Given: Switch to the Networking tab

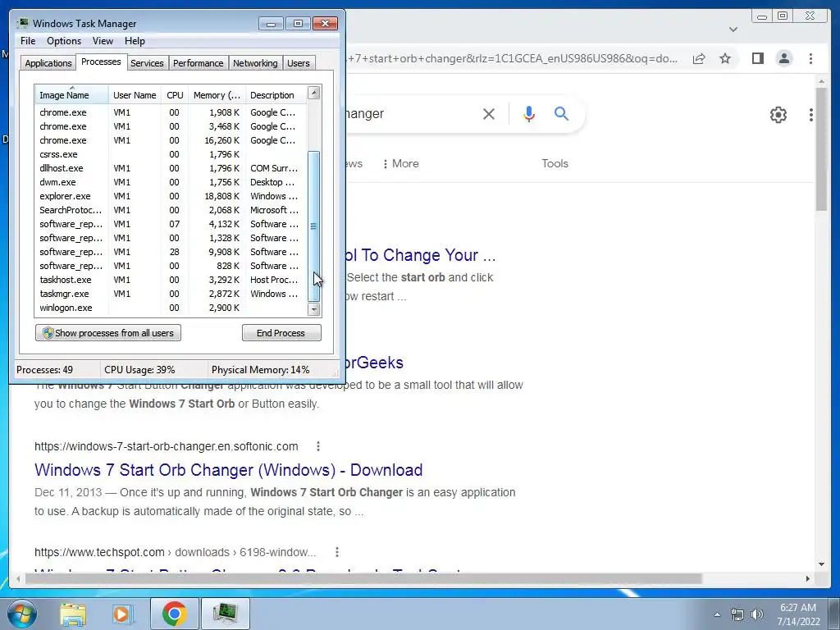Looking at the screenshot, I should pos(255,63).
